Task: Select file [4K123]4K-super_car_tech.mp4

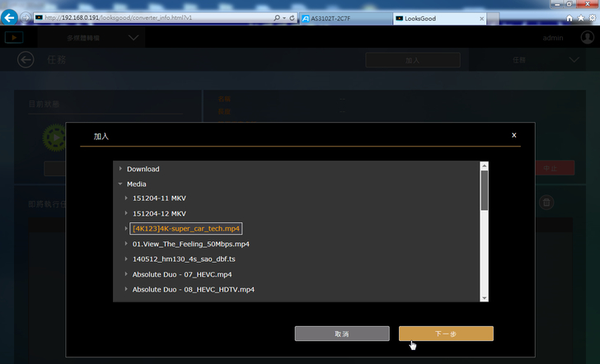Action: point(186,229)
